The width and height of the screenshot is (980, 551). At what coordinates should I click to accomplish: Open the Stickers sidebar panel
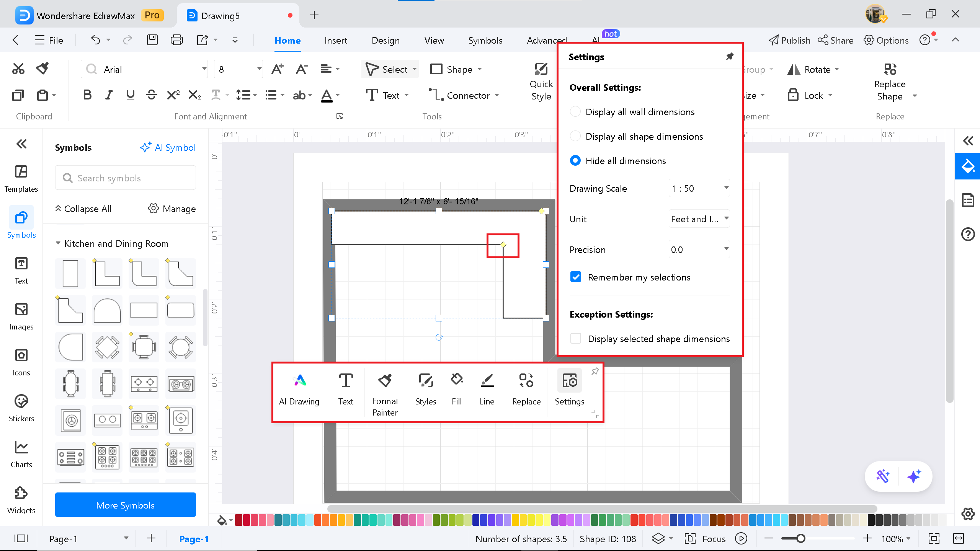(21, 408)
